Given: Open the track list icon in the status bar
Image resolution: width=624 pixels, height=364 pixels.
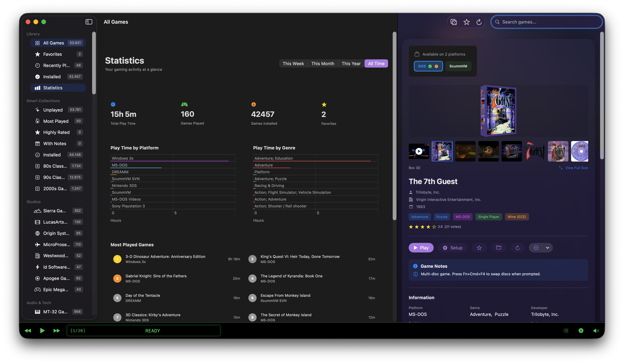Looking at the screenshot, I should pos(565,331).
